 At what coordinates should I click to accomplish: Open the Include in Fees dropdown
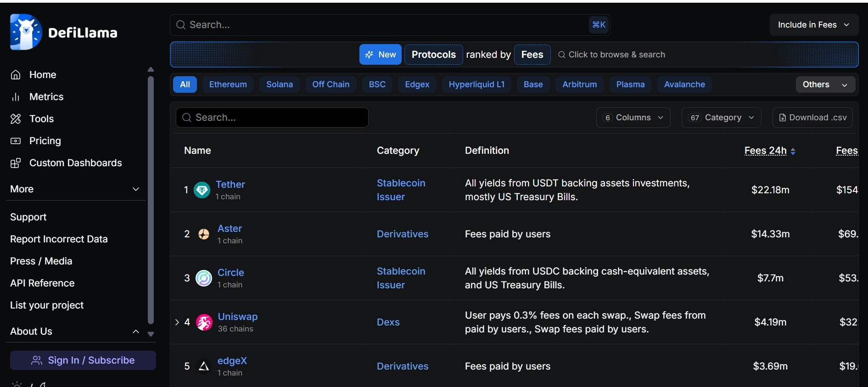(x=814, y=25)
